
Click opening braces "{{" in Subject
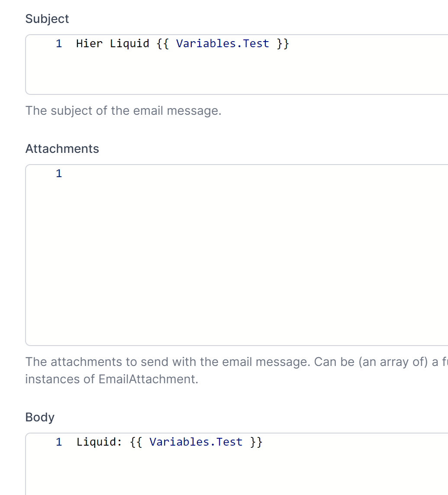[162, 44]
